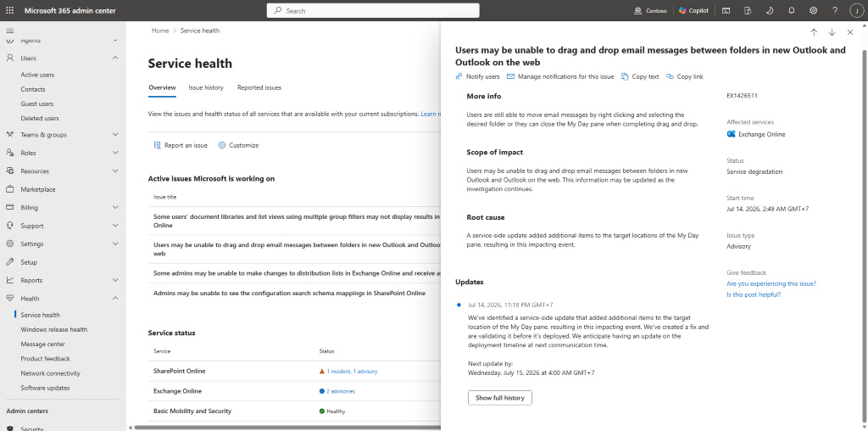Click the Users person icon in sidebar

[10, 59]
